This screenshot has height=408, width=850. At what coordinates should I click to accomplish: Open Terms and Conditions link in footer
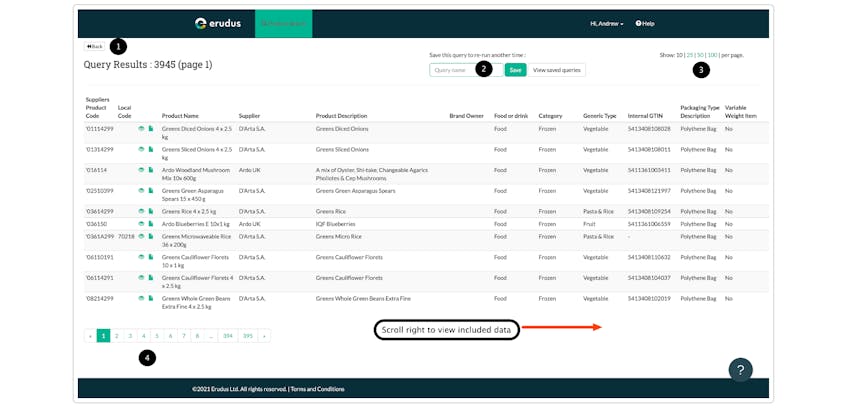point(317,389)
